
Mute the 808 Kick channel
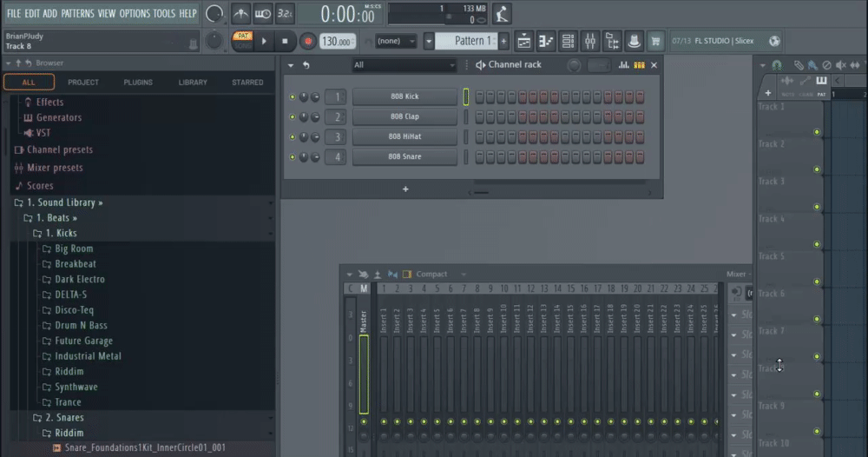pyautogui.click(x=293, y=97)
